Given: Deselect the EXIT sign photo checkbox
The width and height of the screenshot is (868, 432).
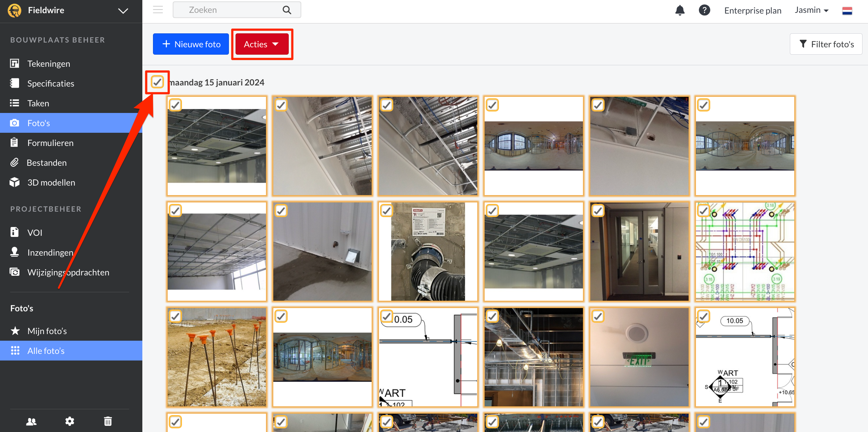Looking at the screenshot, I should (598, 316).
